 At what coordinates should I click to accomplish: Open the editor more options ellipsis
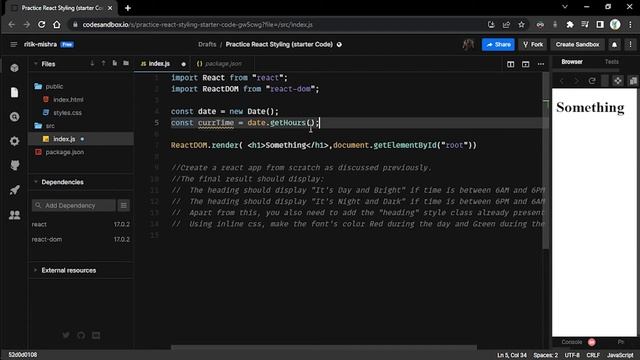coord(541,64)
